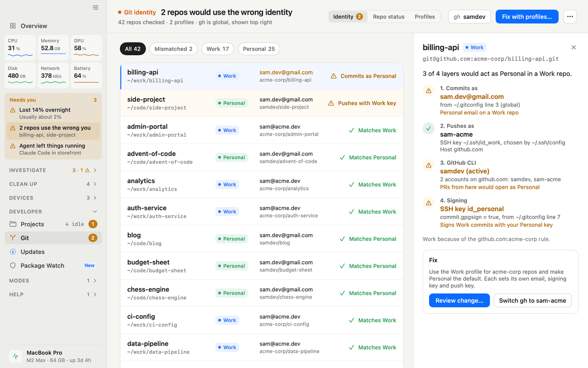Click warning icon beside Lost 14% overnight
The width and height of the screenshot is (588, 368).
point(13,110)
